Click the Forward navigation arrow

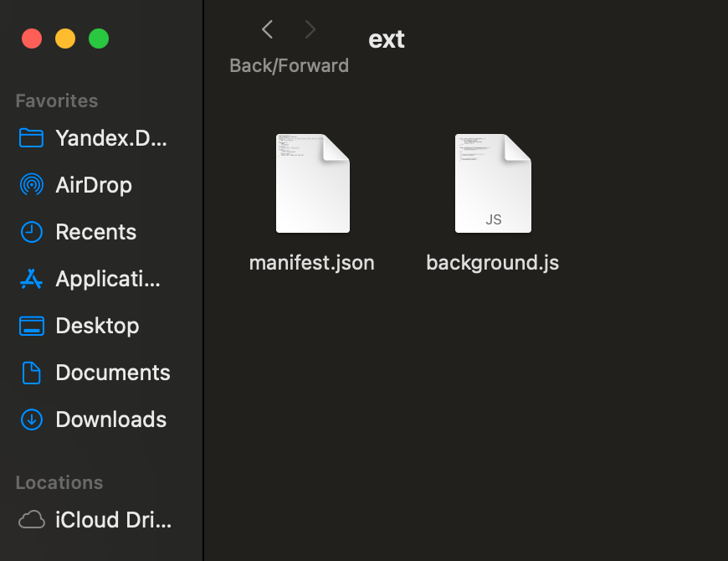coord(309,29)
